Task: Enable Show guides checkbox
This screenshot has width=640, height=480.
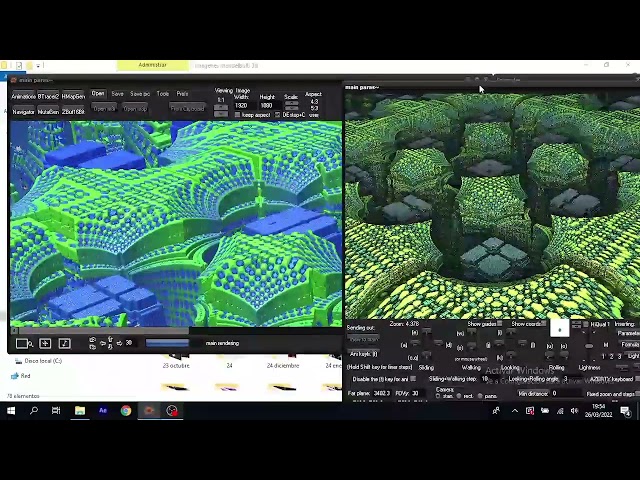Action: point(500,323)
